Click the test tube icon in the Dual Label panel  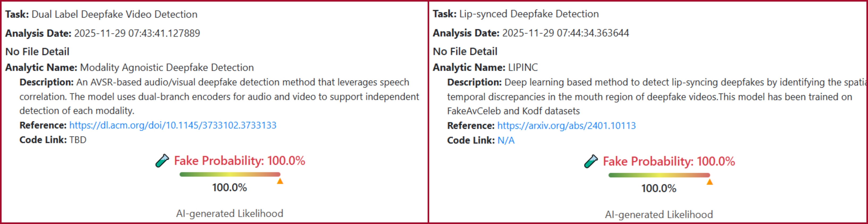(x=162, y=161)
